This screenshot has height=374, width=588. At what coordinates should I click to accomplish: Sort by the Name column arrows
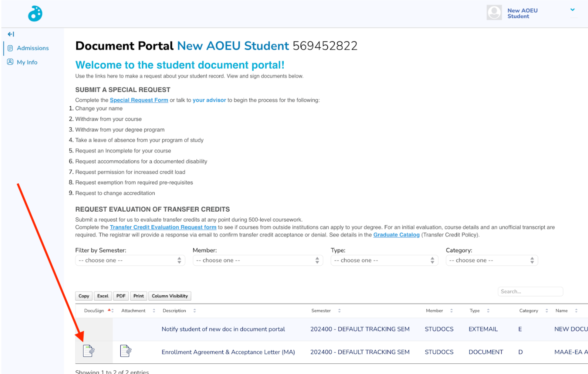pos(576,311)
